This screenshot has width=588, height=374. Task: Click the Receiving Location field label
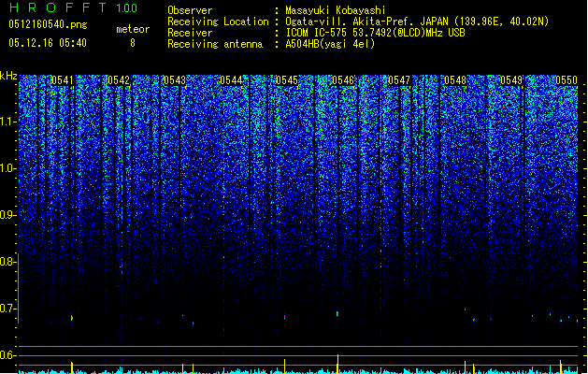pyautogui.click(x=218, y=22)
